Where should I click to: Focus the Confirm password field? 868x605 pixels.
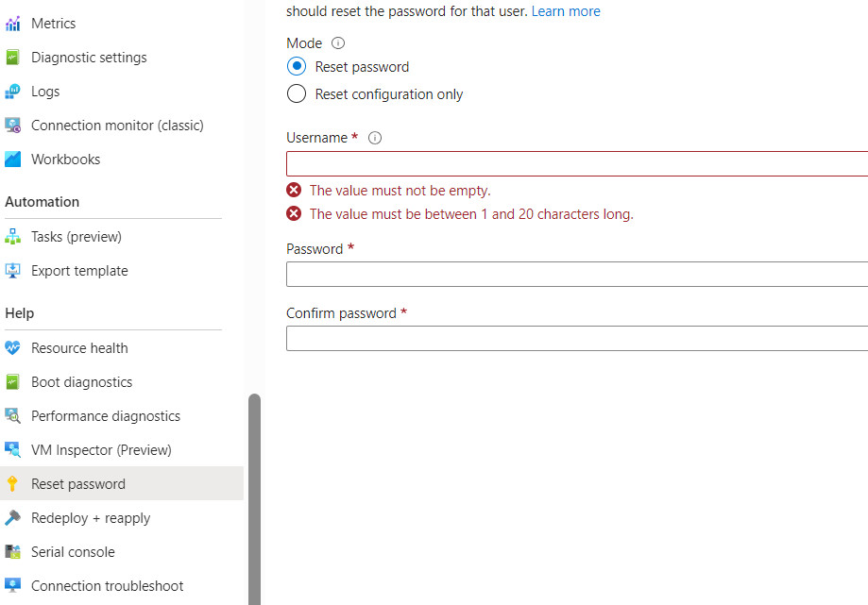(x=576, y=339)
